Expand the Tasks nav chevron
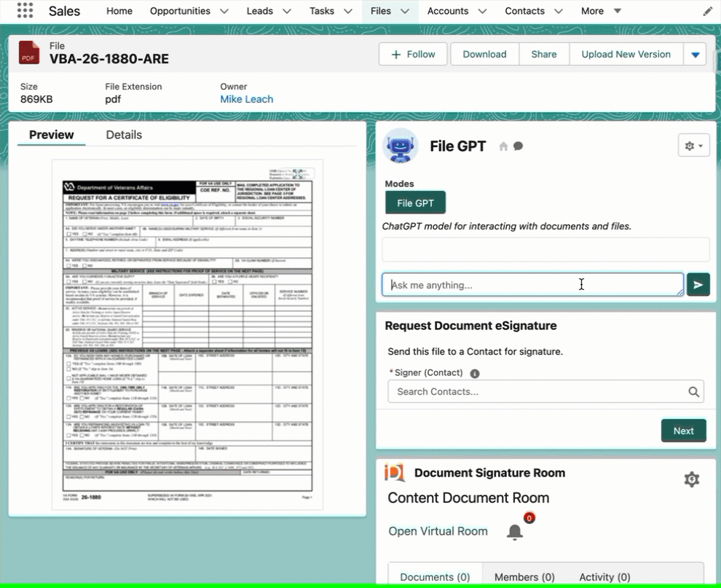Image resolution: width=721 pixels, height=588 pixels. [348, 11]
